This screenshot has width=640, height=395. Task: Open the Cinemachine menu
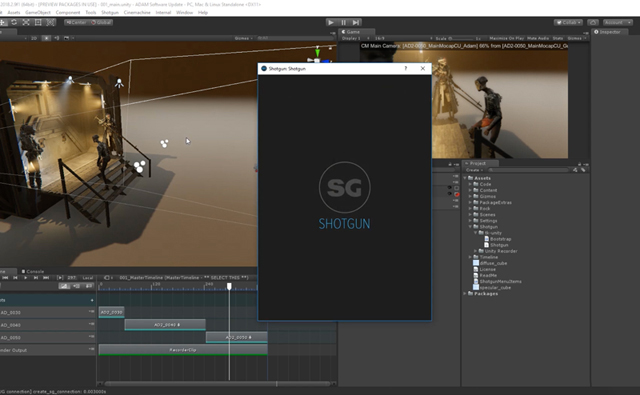tap(137, 13)
